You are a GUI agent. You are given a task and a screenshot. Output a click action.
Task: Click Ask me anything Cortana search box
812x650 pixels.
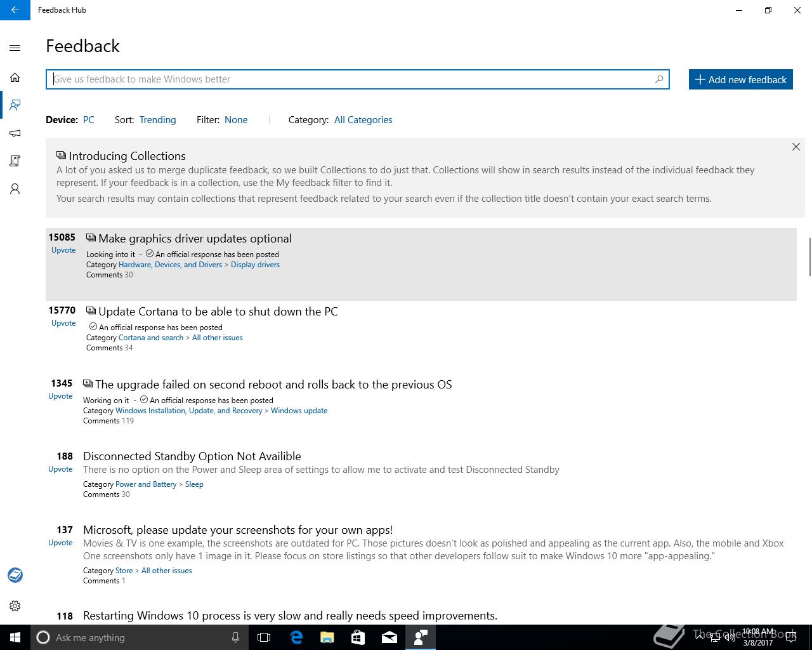click(x=138, y=637)
